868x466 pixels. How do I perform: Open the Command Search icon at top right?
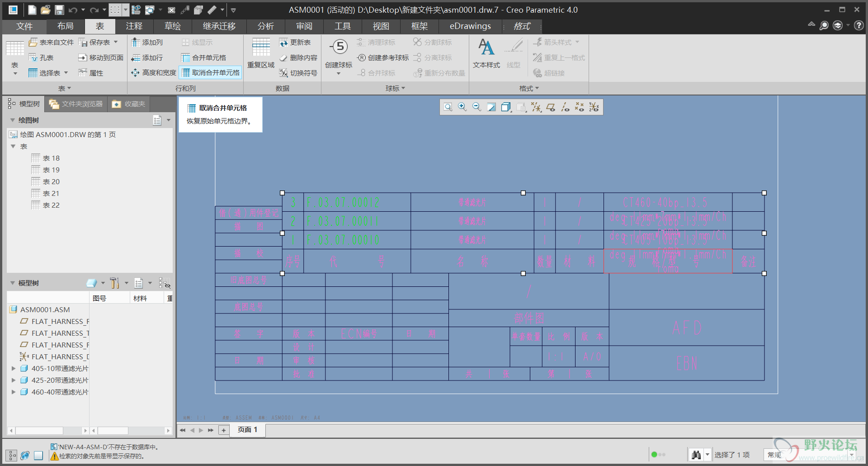point(824,26)
